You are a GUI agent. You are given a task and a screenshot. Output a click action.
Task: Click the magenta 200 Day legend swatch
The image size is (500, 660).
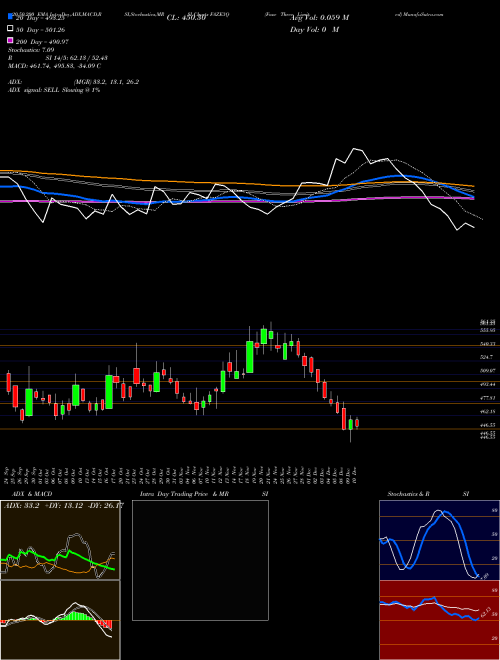click(11, 41)
